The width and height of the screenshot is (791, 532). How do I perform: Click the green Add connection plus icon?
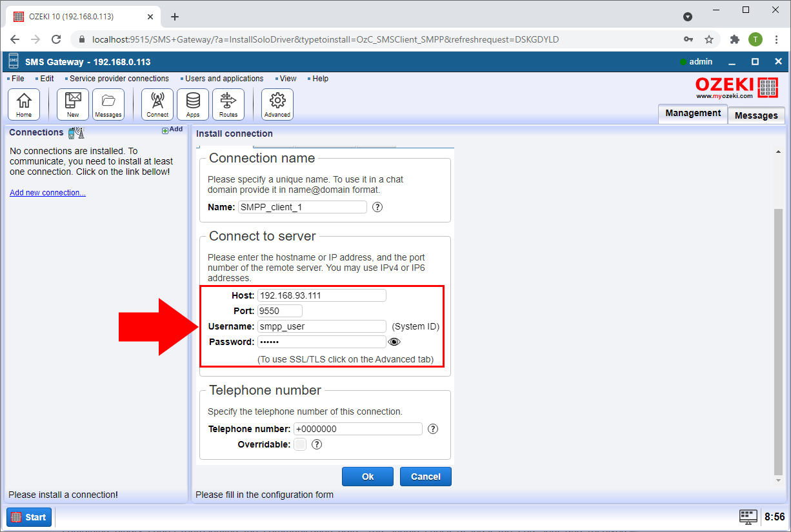pyautogui.click(x=165, y=130)
